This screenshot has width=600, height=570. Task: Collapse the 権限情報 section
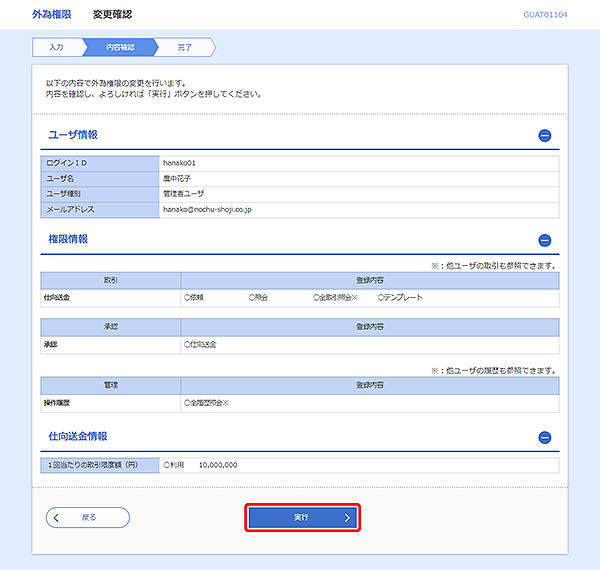point(545,240)
